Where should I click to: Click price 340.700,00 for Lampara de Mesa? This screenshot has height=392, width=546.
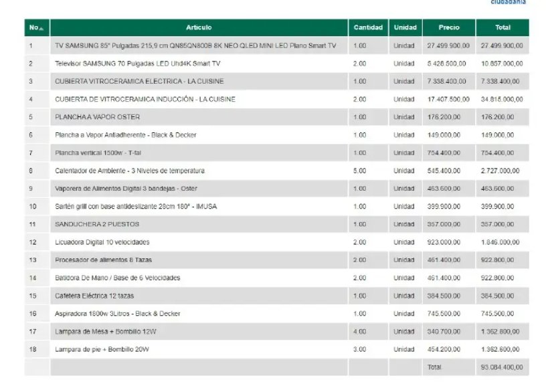click(x=444, y=331)
